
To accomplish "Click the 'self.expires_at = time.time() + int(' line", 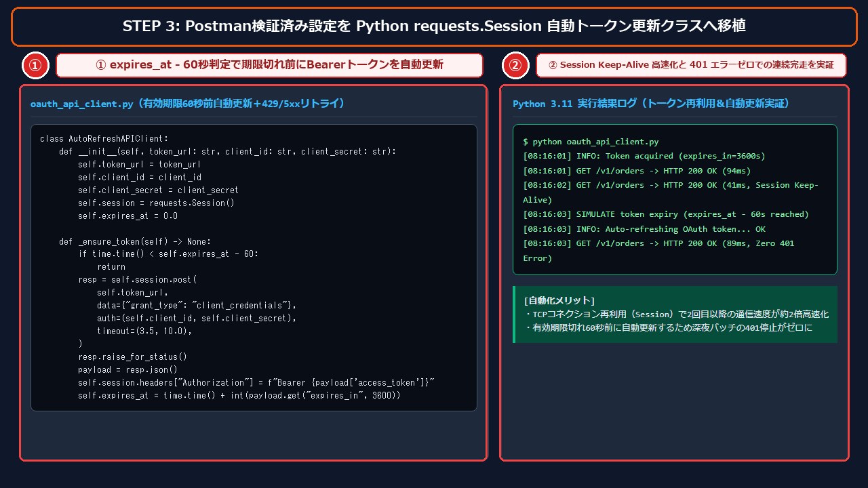I will (x=239, y=396).
